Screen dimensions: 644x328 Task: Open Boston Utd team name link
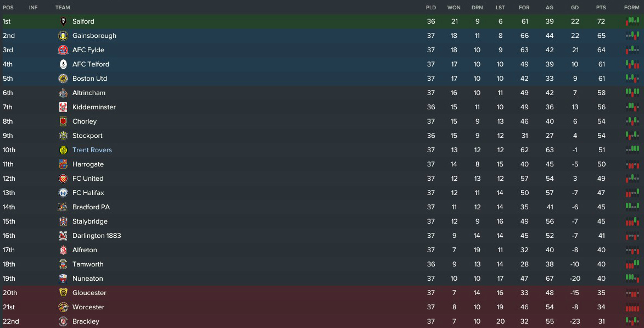pos(89,79)
